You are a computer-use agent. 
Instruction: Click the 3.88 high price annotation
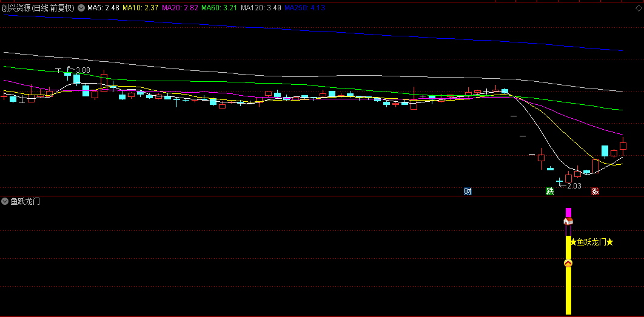pyautogui.click(x=82, y=70)
